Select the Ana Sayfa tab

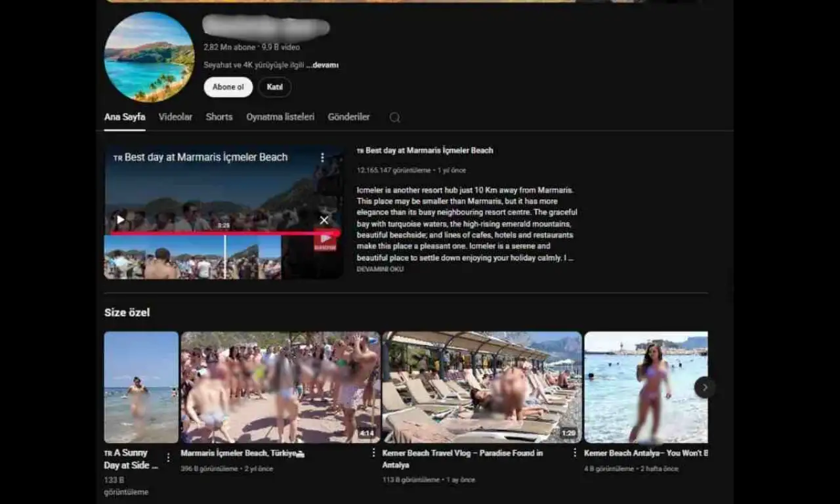tap(125, 117)
